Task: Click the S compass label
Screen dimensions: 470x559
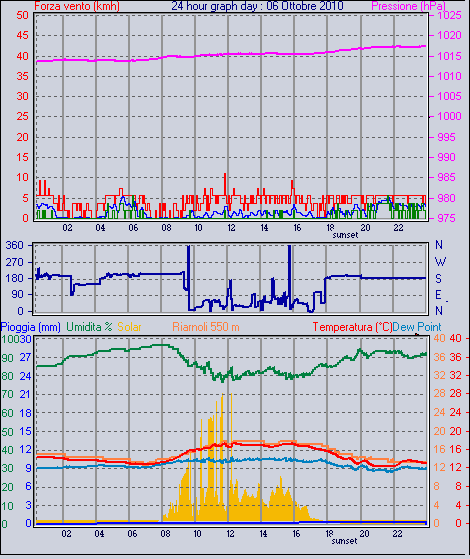Action: 439,278
